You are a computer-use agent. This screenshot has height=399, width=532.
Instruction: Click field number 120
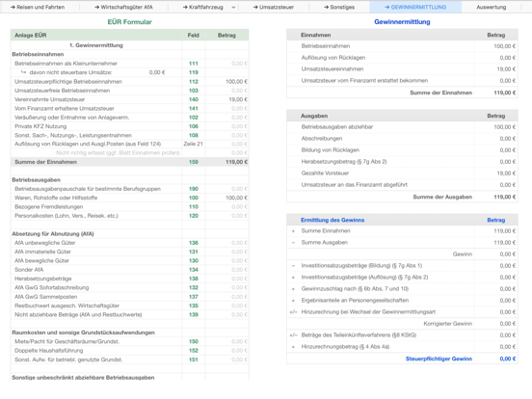click(194, 216)
